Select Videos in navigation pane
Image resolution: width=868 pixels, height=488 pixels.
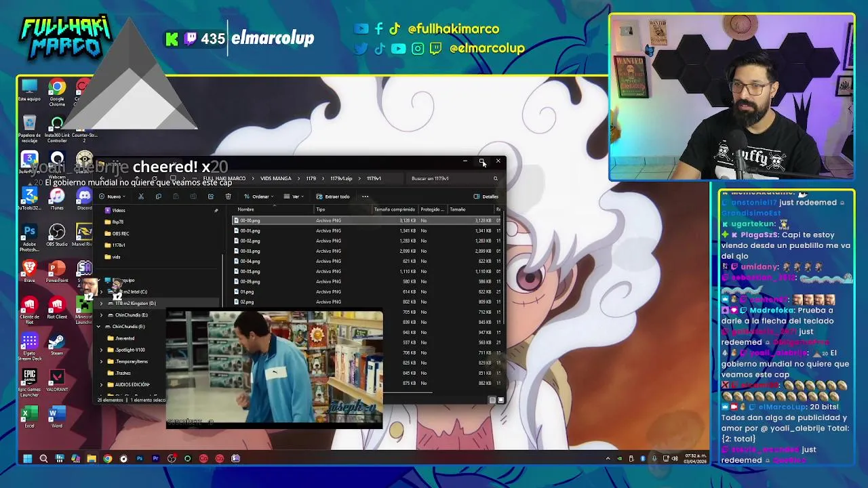(119, 210)
